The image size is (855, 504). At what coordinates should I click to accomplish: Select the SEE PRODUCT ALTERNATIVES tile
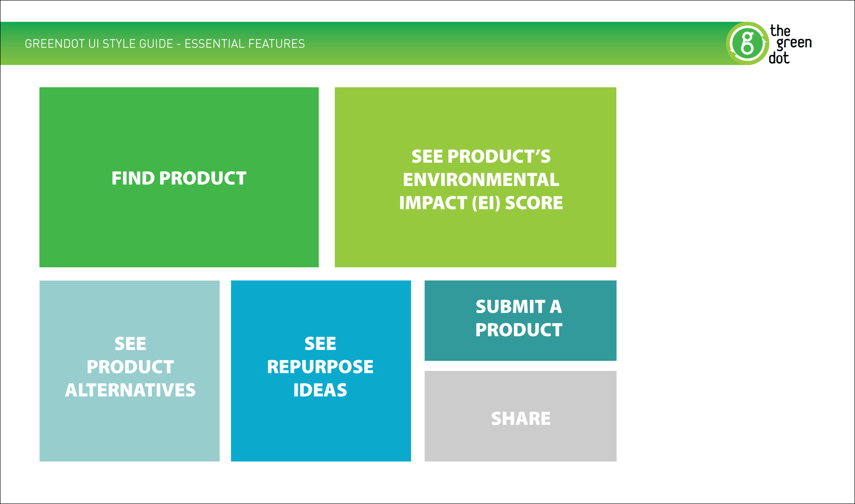click(x=129, y=371)
